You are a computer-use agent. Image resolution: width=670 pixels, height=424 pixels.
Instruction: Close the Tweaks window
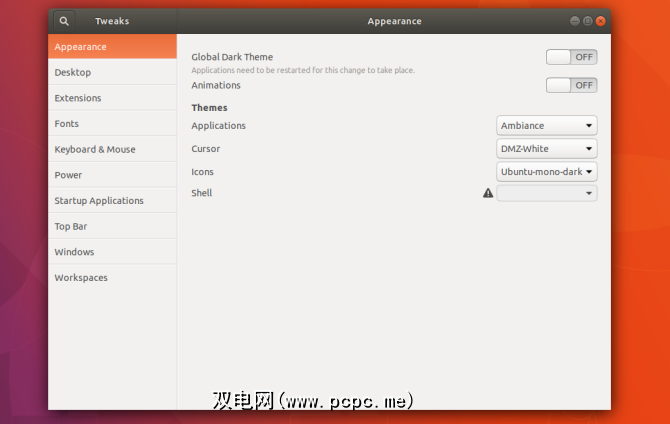(x=601, y=21)
